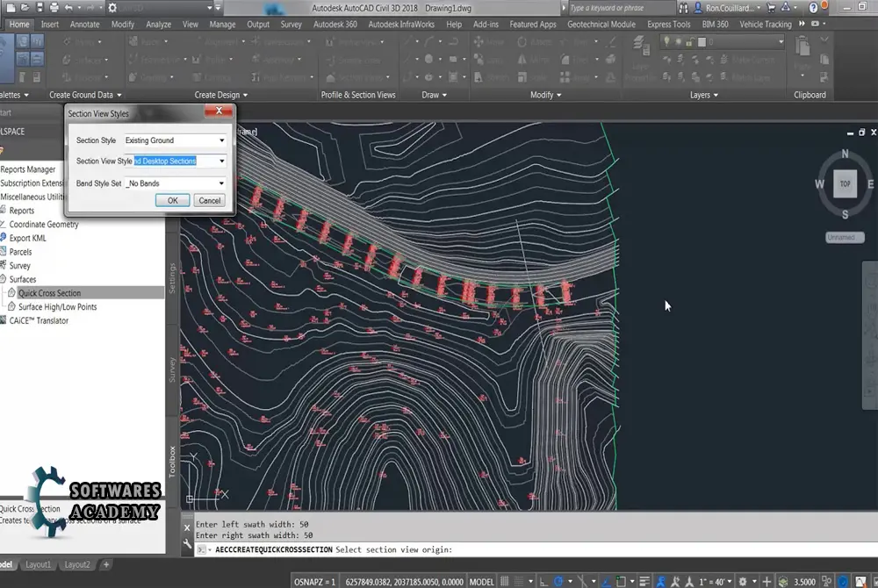The image size is (878, 588).
Task: Switch to the Analyze ribbon tab
Action: pos(158,25)
